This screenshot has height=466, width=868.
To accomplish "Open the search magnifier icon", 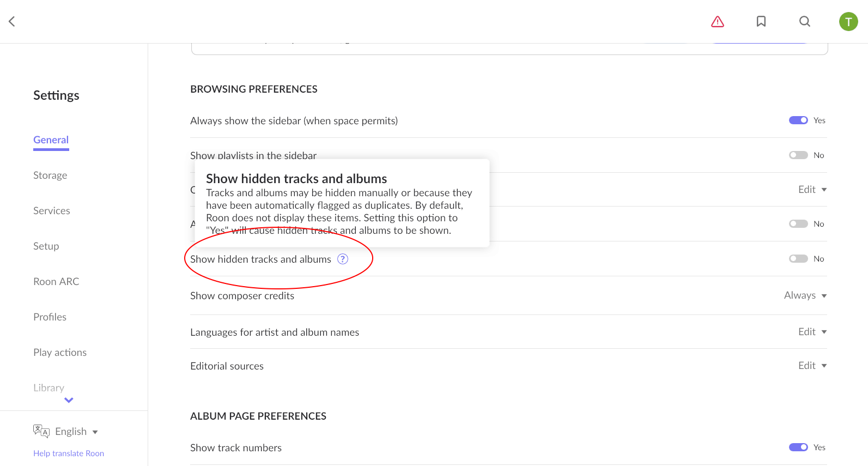I will click(805, 21).
